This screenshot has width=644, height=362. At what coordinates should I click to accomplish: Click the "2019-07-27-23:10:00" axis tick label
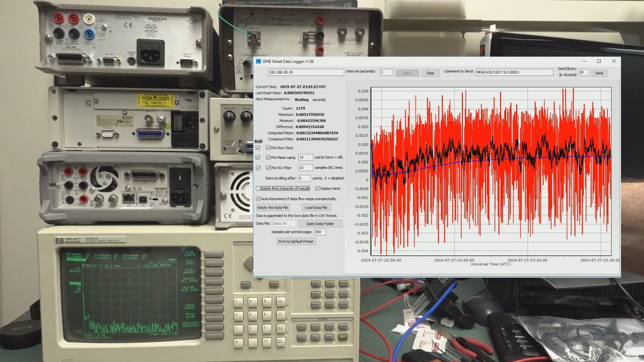pos(527,260)
